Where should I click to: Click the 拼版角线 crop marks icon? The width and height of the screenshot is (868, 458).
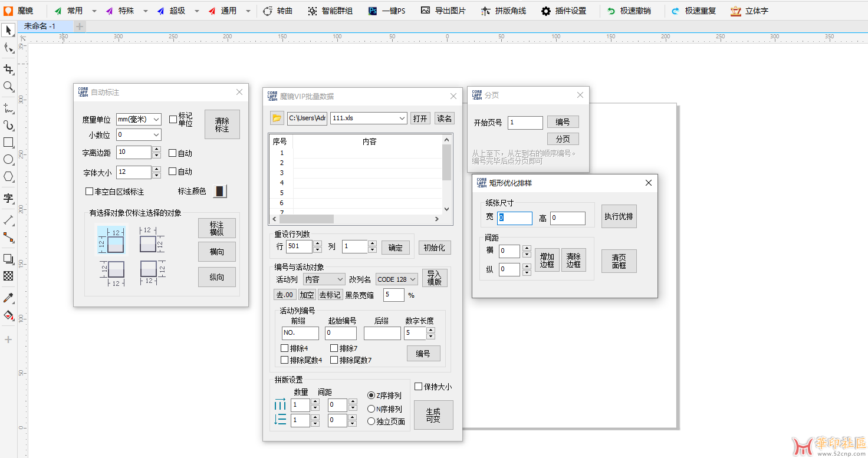coord(485,11)
